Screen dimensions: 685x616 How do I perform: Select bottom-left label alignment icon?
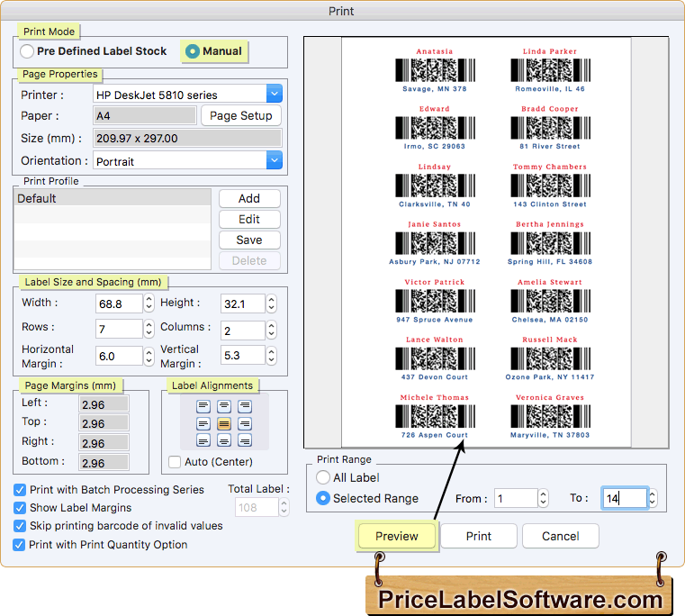click(203, 440)
